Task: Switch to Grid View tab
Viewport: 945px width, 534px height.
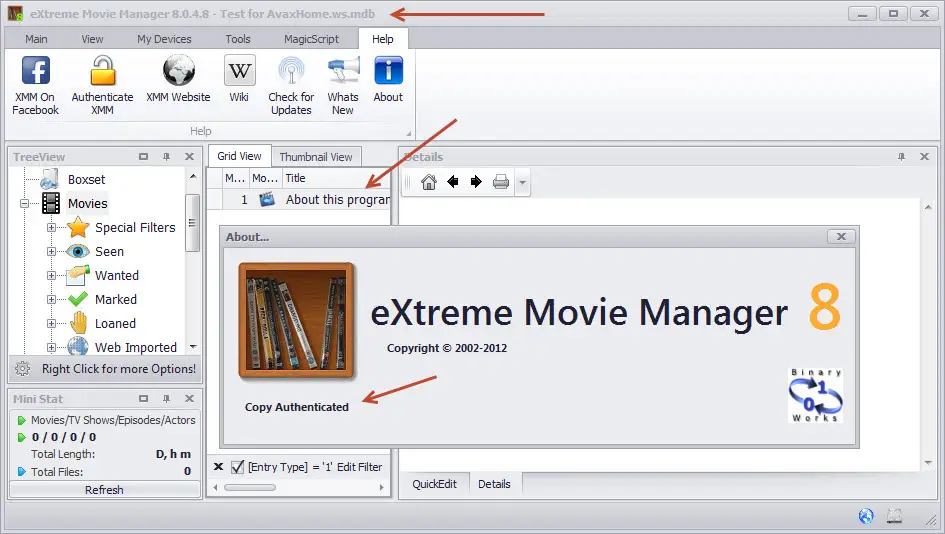Action: coord(239,156)
